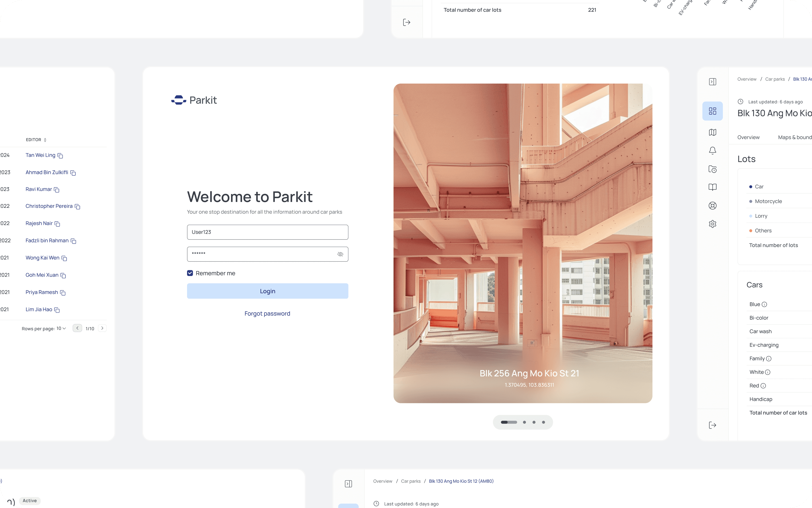Toggle password visibility eye icon
This screenshot has height=508, width=812.
[x=340, y=254]
